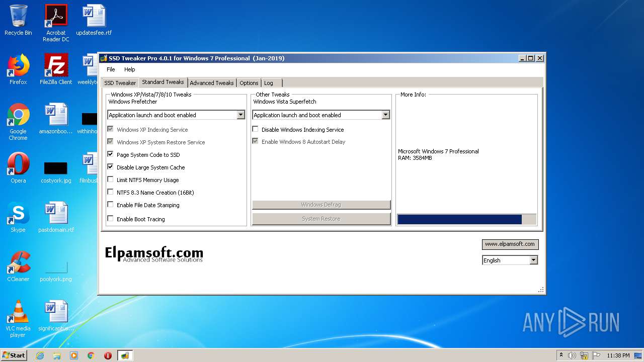Open the Options tab
Viewport: 644px width, 362px height.
point(249,83)
